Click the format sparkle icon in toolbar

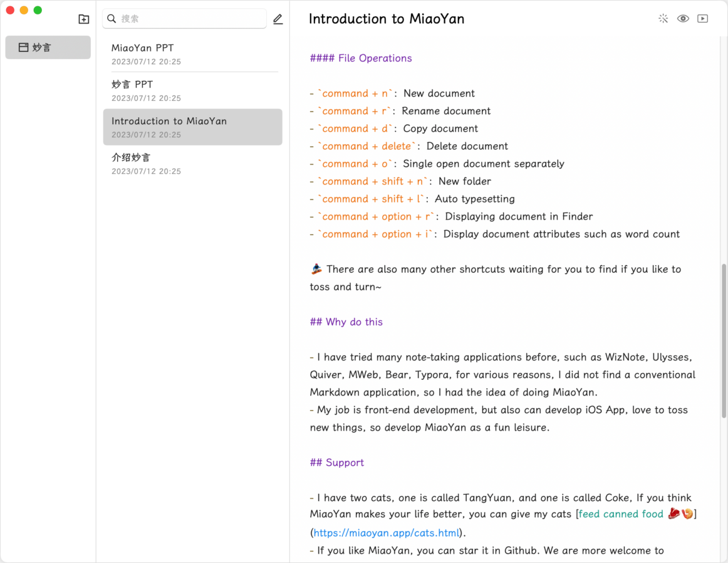[663, 19]
